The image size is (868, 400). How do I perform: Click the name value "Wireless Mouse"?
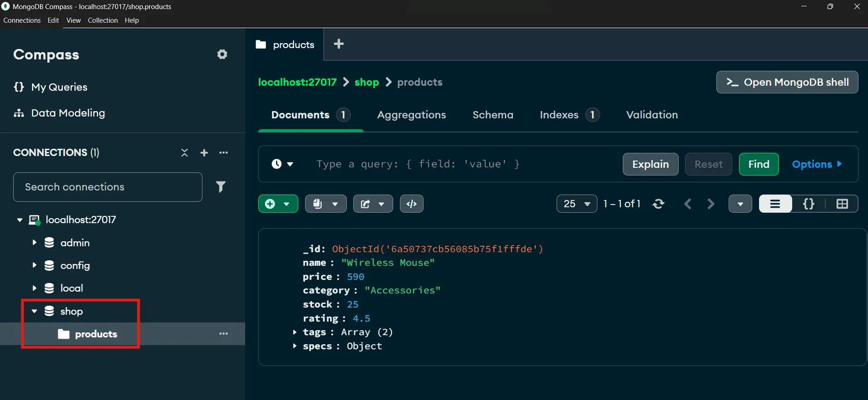(388, 263)
